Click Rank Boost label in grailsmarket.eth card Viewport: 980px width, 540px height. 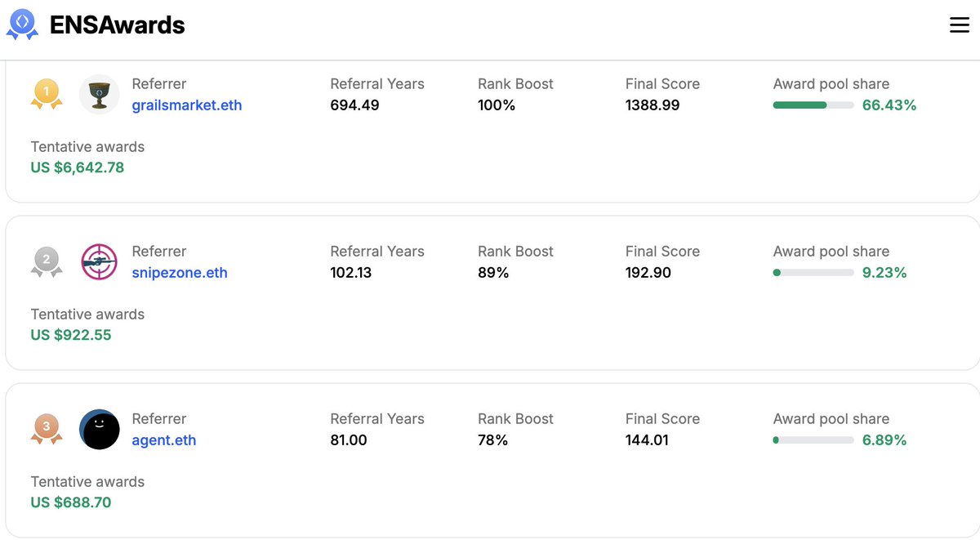pyautogui.click(x=515, y=84)
